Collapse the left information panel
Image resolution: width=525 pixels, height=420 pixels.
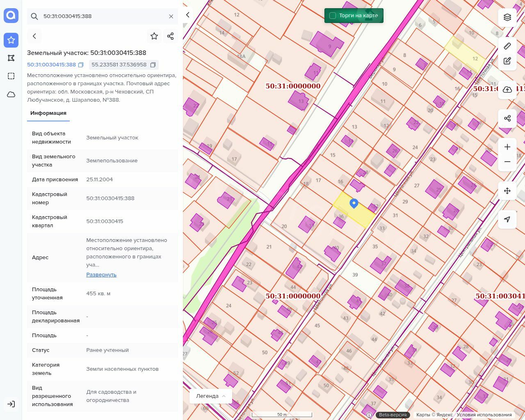(x=188, y=15)
